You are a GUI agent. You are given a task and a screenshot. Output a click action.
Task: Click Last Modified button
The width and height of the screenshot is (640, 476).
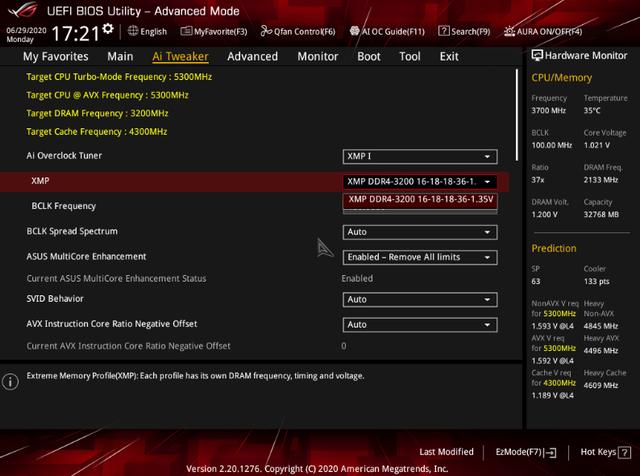pyautogui.click(x=446, y=452)
